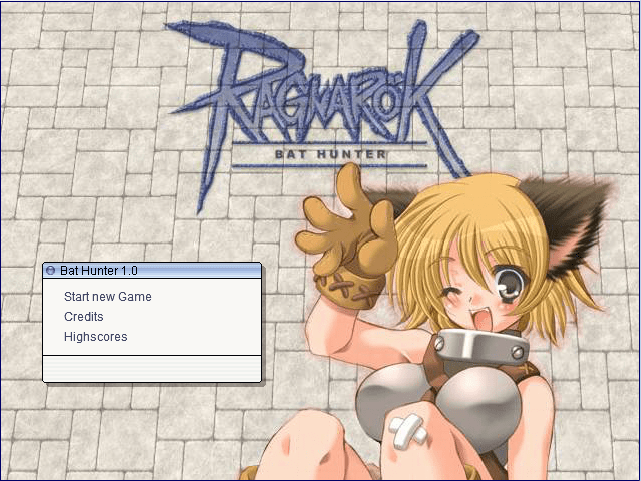Select Start new Game
Viewport: 641px width, 481px height.
point(108,297)
